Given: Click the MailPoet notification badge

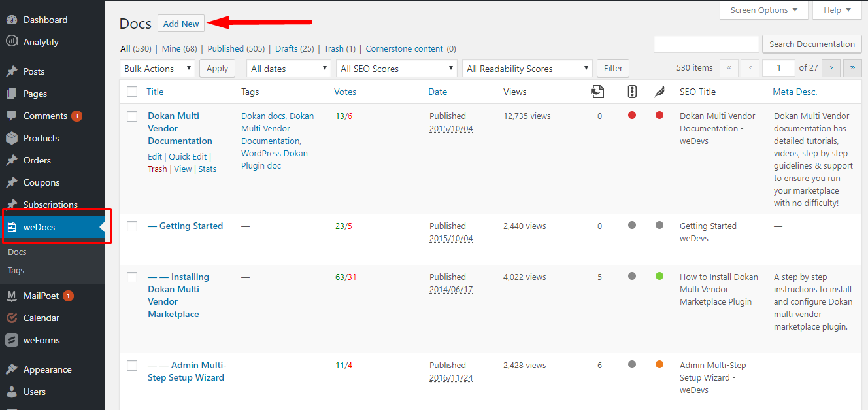Looking at the screenshot, I should click(68, 296).
